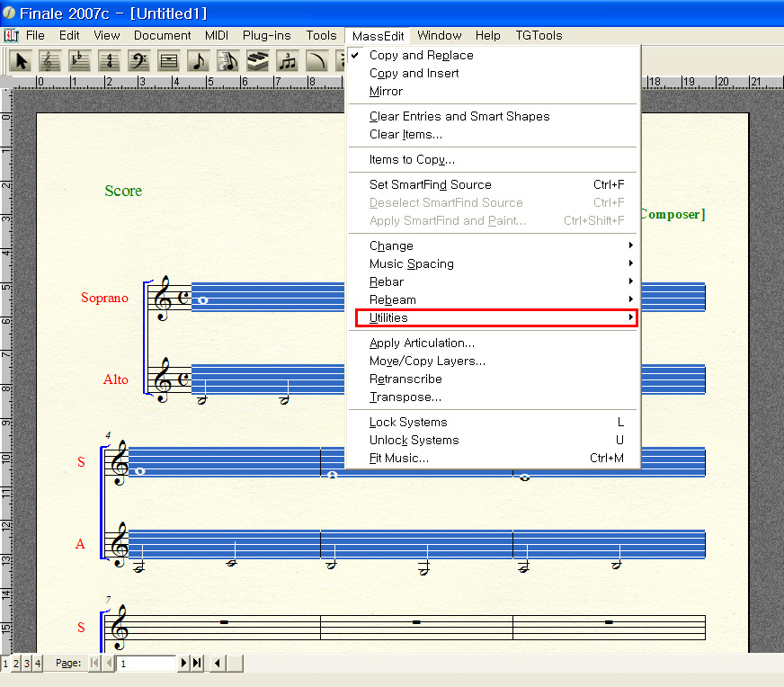Enable Mirror mode in MassEdit menu
The width and height of the screenshot is (784, 687).
tap(386, 91)
